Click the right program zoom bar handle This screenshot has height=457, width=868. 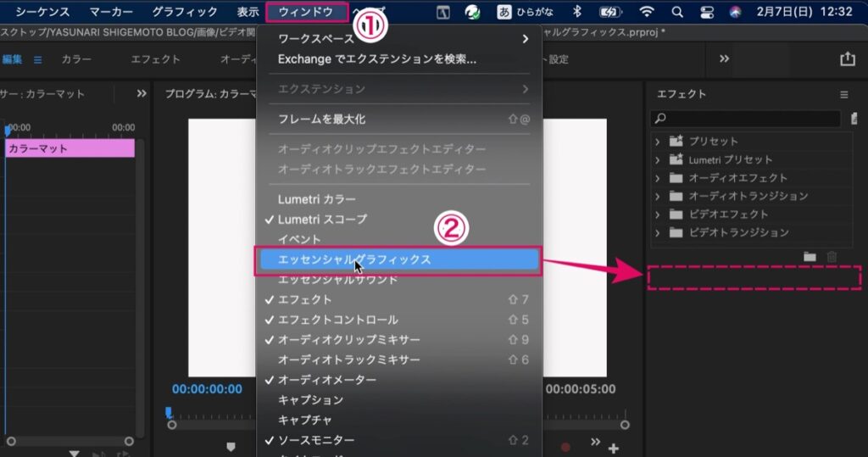(625, 426)
